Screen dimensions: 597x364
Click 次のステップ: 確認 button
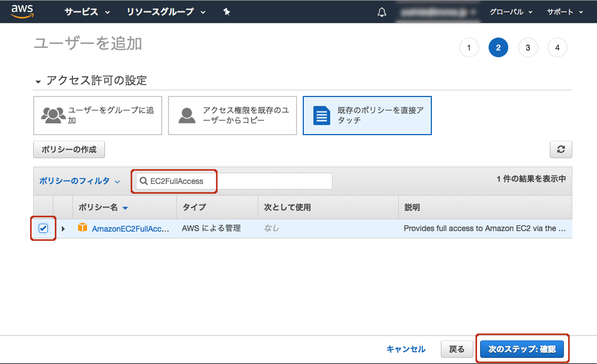click(522, 349)
